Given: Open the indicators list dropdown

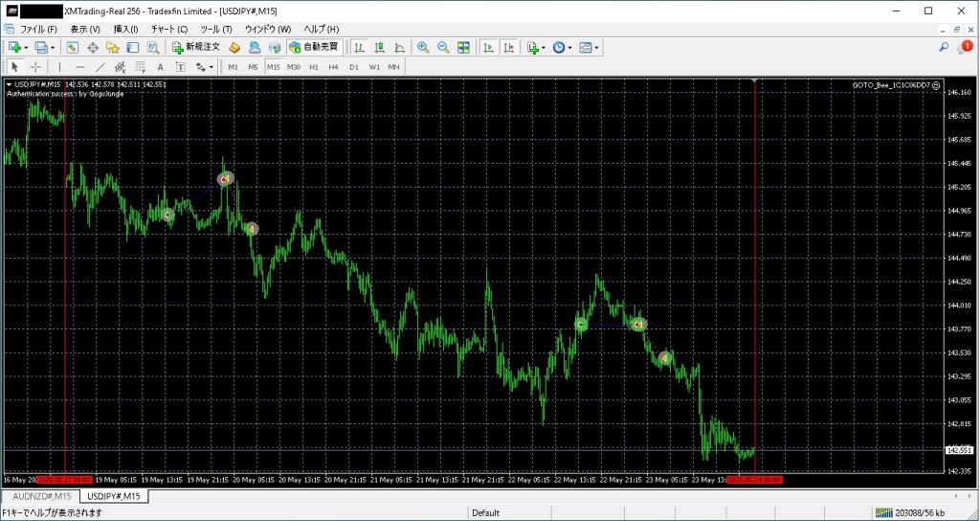Looking at the screenshot, I should [x=543, y=47].
